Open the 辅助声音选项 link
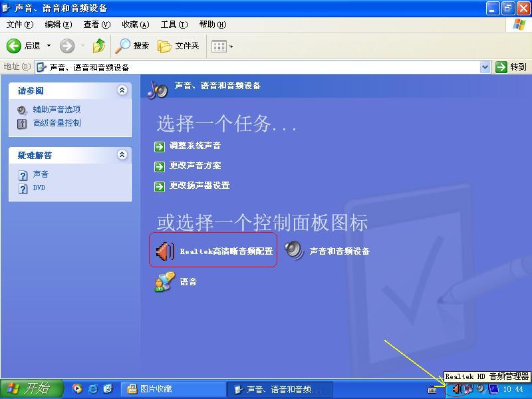Viewport: 532px width, 399px height. tap(57, 110)
